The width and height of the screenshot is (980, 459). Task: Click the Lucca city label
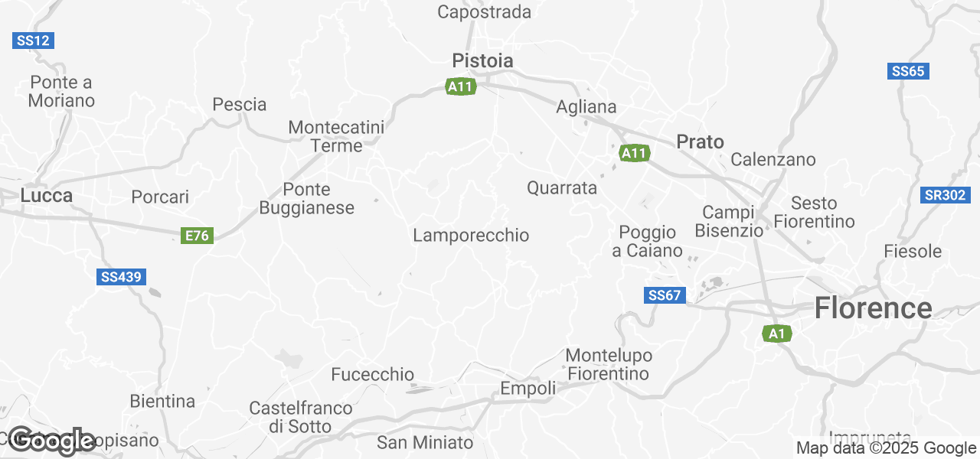click(47, 195)
